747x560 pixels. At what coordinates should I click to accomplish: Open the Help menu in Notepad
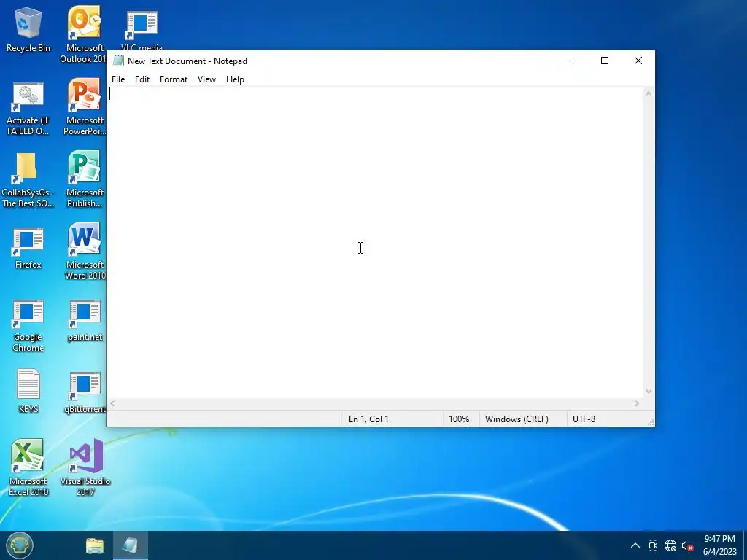pyautogui.click(x=235, y=79)
